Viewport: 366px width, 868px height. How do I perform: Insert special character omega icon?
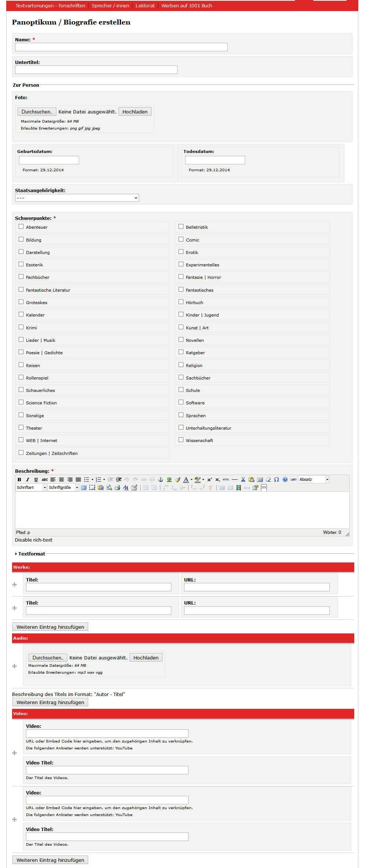point(277,479)
